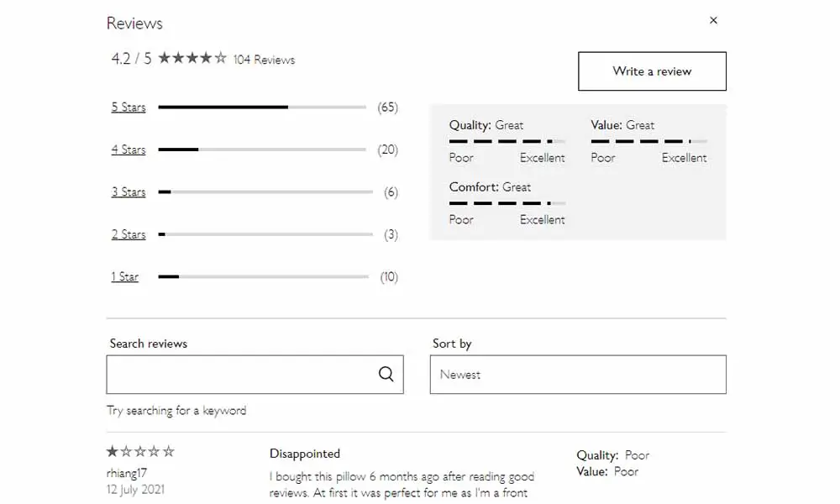
Task: Click the overall star rating icons
Action: [x=192, y=58]
